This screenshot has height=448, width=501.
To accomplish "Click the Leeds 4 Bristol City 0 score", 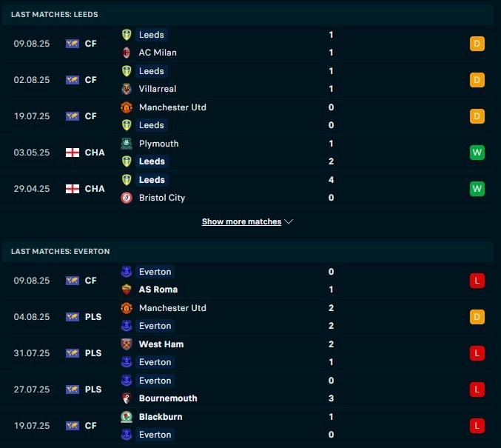I will [331, 189].
